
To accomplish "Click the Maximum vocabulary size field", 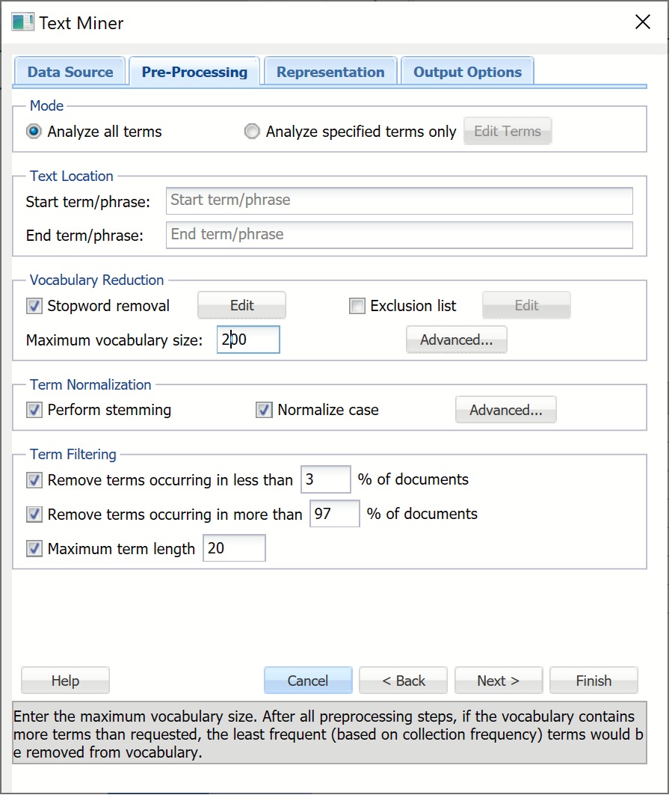I will click(x=248, y=340).
